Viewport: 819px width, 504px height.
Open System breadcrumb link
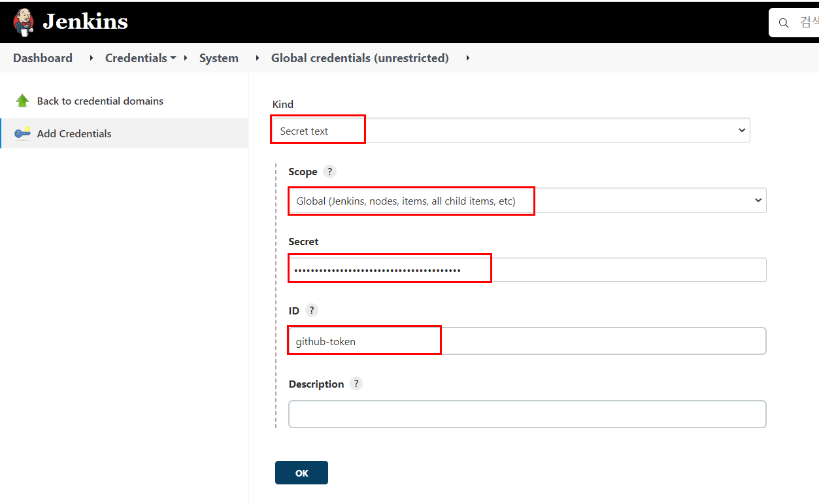coord(218,58)
